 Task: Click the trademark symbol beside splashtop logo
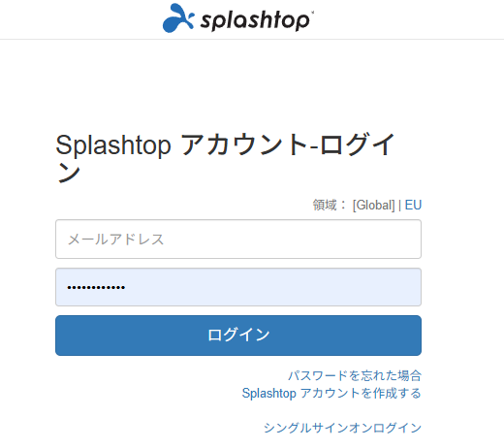[x=312, y=13]
